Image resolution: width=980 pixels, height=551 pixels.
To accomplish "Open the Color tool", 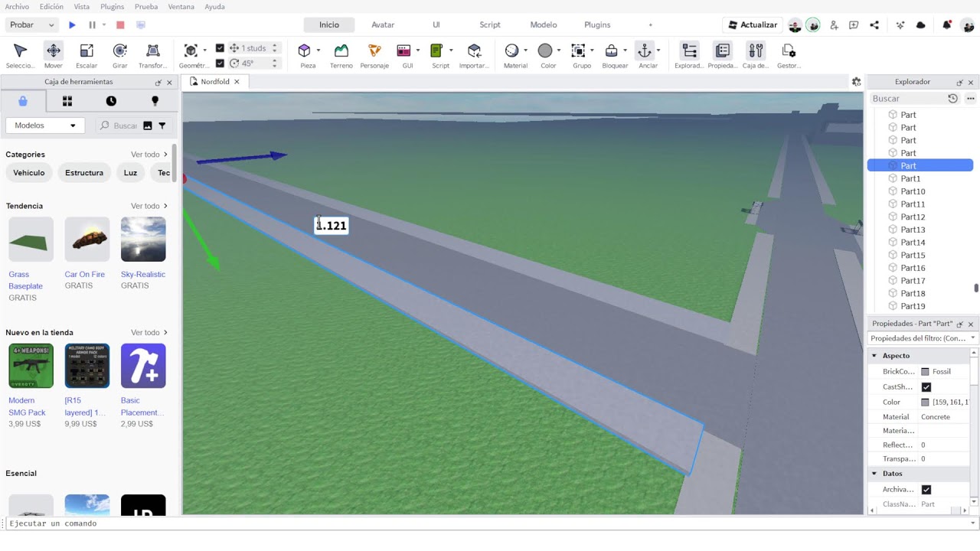I will pos(545,51).
